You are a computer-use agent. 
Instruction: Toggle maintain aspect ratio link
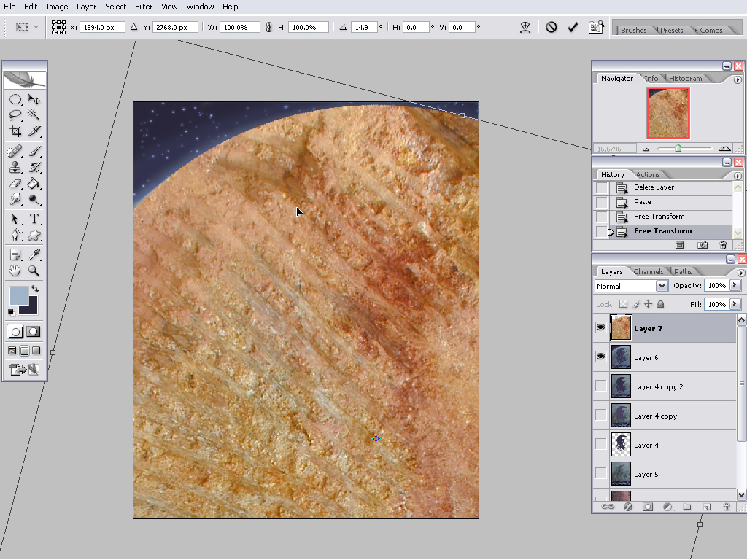(x=268, y=28)
